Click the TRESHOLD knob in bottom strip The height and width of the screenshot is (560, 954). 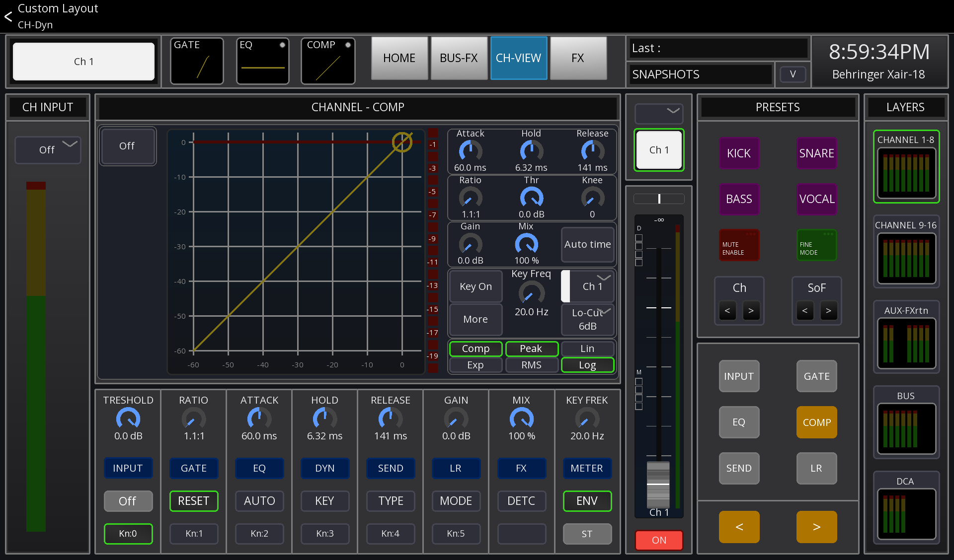(x=128, y=419)
